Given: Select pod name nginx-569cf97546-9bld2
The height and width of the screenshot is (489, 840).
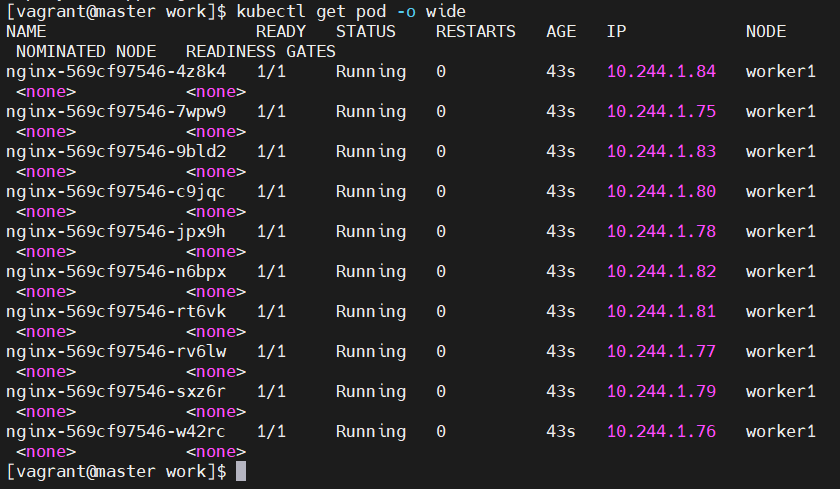Looking at the screenshot, I should click(116, 152).
